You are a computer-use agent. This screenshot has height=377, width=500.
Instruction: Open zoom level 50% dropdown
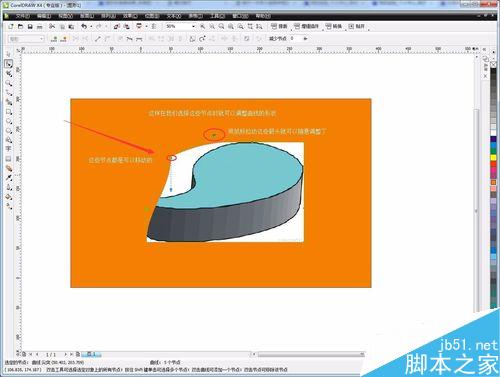point(193,26)
